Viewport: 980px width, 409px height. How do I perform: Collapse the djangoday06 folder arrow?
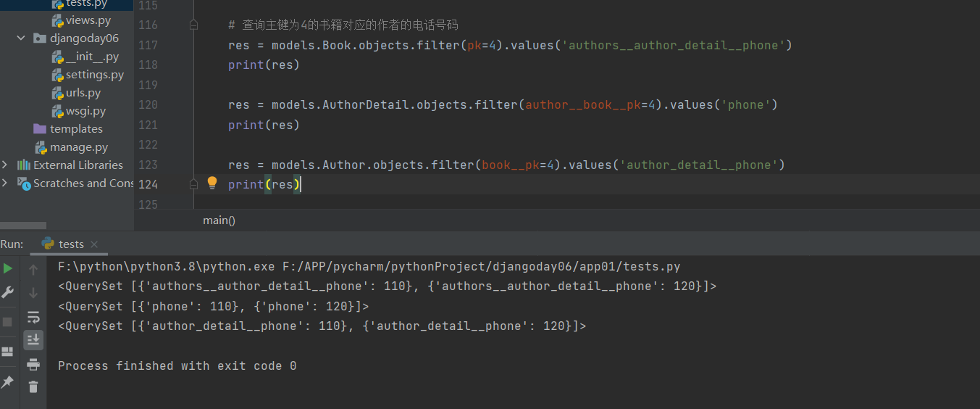click(21, 38)
